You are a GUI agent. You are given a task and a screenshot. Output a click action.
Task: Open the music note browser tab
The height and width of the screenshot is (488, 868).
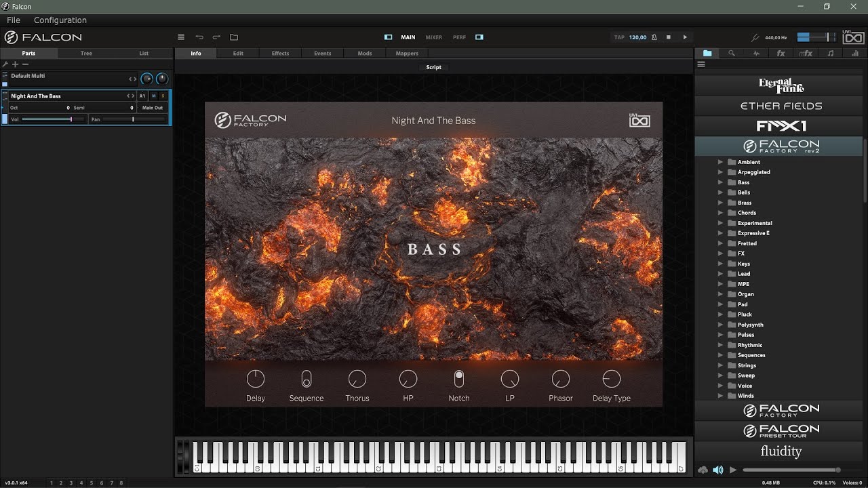(x=830, y=53)
